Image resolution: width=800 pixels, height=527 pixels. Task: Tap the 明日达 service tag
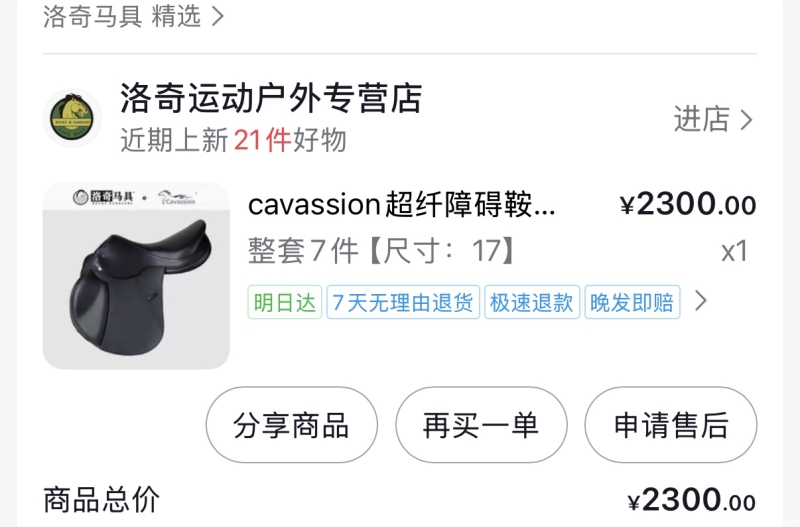click(x=285, y=303)
